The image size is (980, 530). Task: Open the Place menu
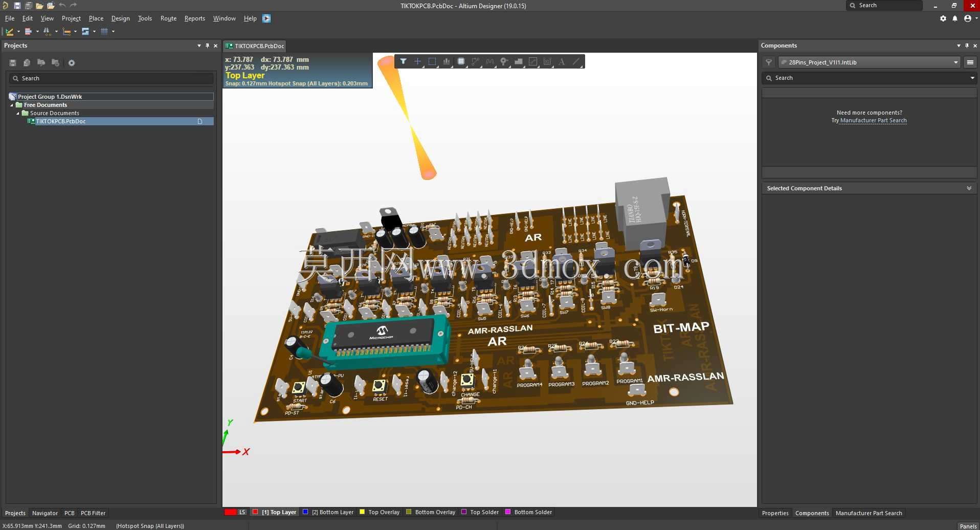96,18
